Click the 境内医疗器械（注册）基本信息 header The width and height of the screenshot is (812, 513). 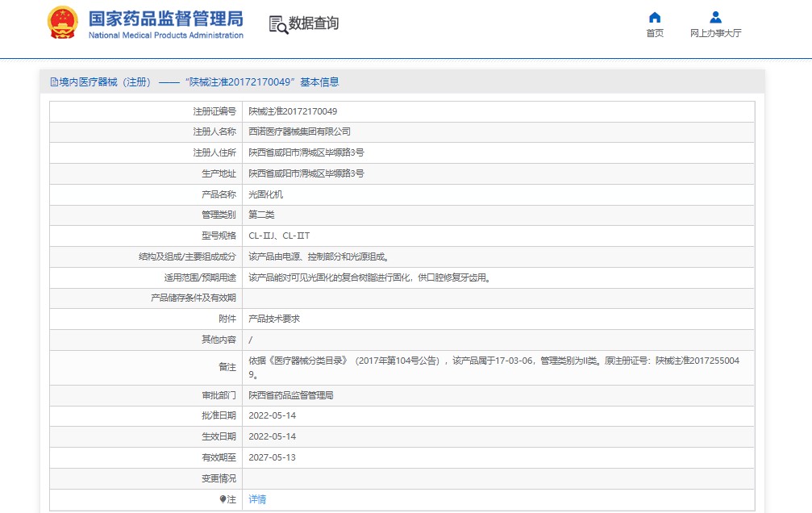(x=194, y=82)
